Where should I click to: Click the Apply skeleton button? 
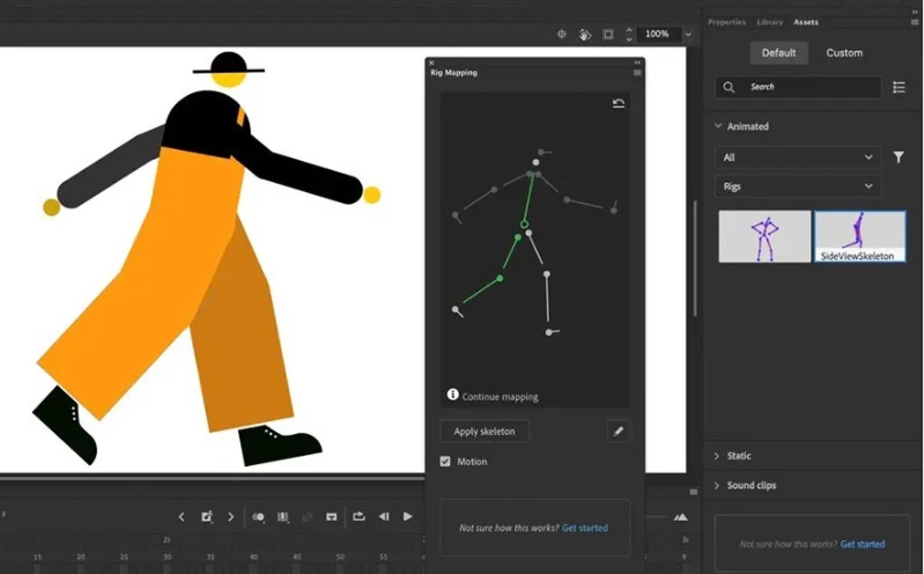click(x=484, y=431)
